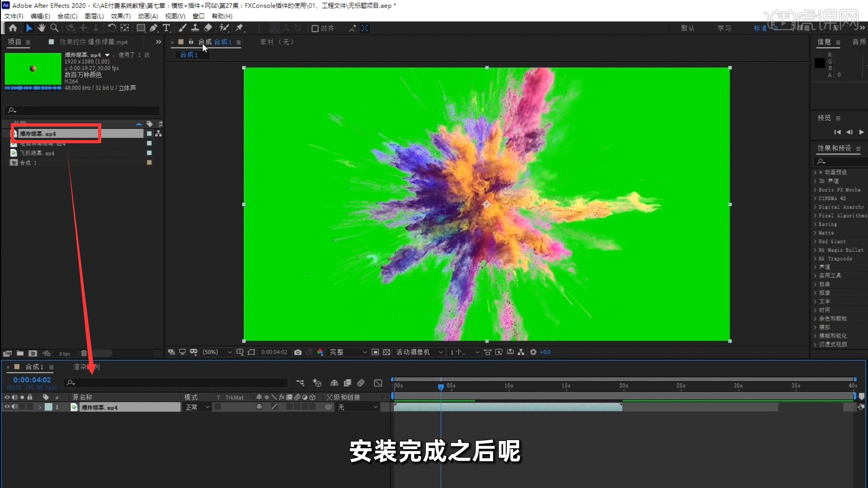Open the 效果(T) menu
The width and height of the screenshot is (868, 488).
pos(120,16)
